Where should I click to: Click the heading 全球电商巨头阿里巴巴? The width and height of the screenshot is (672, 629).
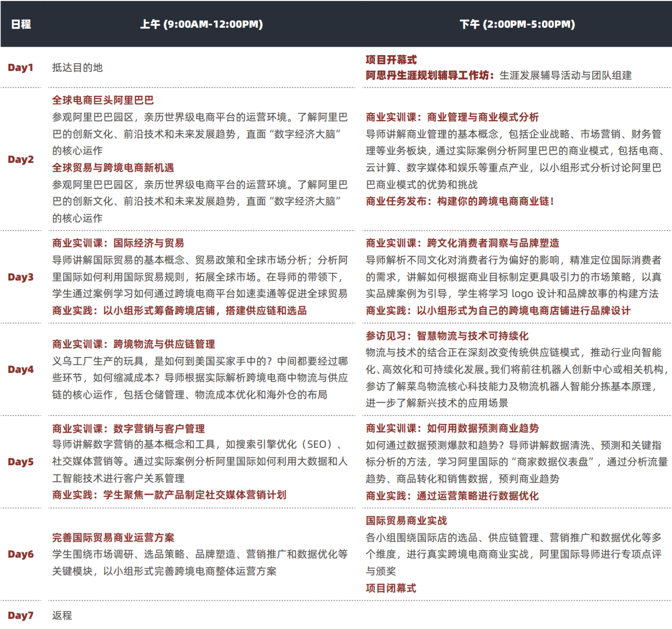pyautogui.click(x=103, y=100)
